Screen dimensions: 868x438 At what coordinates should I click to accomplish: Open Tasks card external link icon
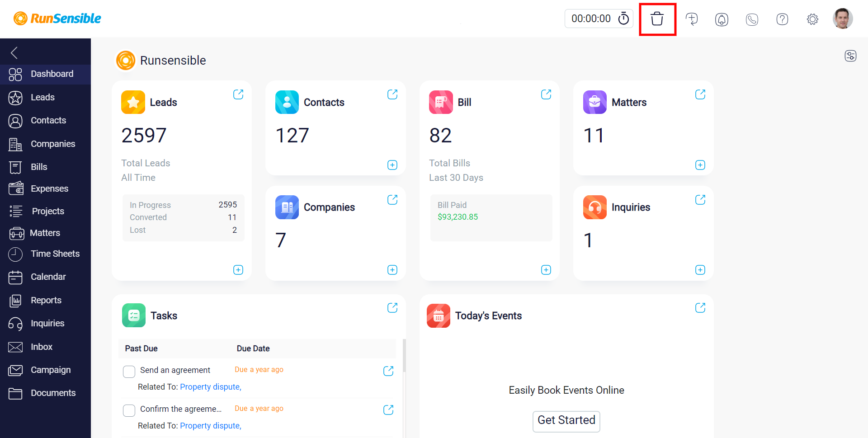[392, 307]
